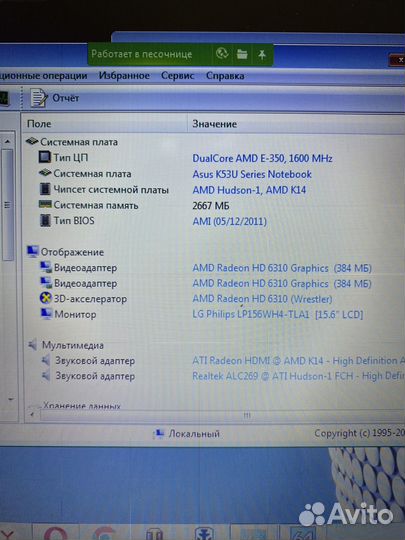This screenshot has height=540, width=405.
Task: Click the horizontal scrollbar left arrow
Action: point(32,414)
